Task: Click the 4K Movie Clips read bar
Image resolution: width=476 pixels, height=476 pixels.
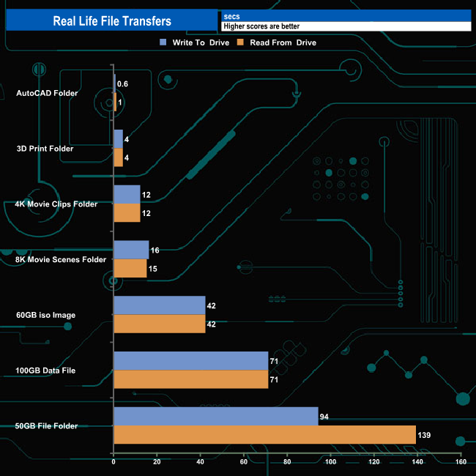Action: pyautogui.click(x=127, y=212)
